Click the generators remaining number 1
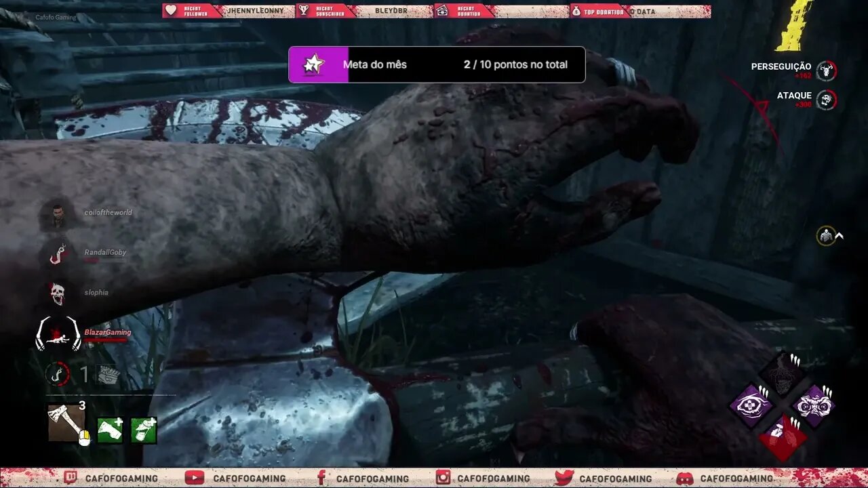868x488 pixels. [84, 373]
